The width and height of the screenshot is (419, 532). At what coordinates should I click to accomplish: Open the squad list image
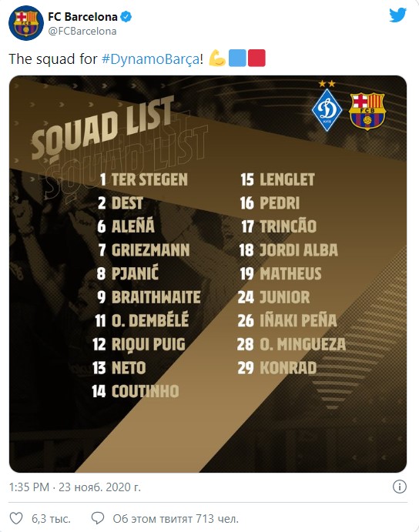pos(208,274)
